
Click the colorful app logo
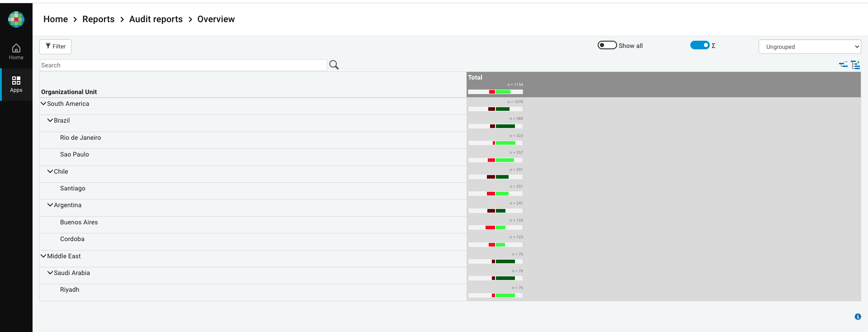click(x=16, y=19)
